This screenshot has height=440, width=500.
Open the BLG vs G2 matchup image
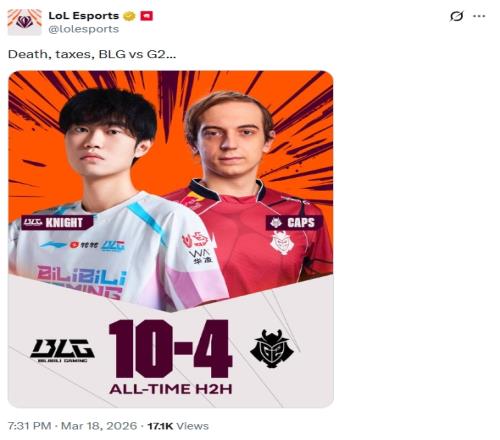coord(171,239)
